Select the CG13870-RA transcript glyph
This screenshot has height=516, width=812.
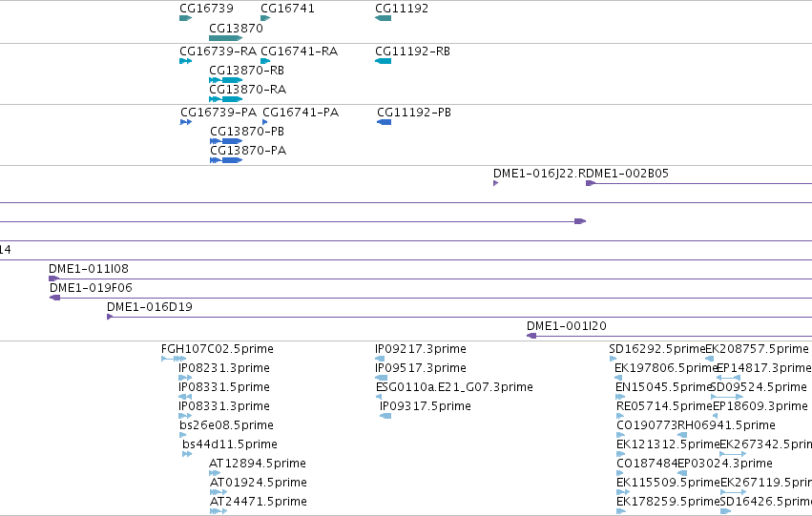226,99
